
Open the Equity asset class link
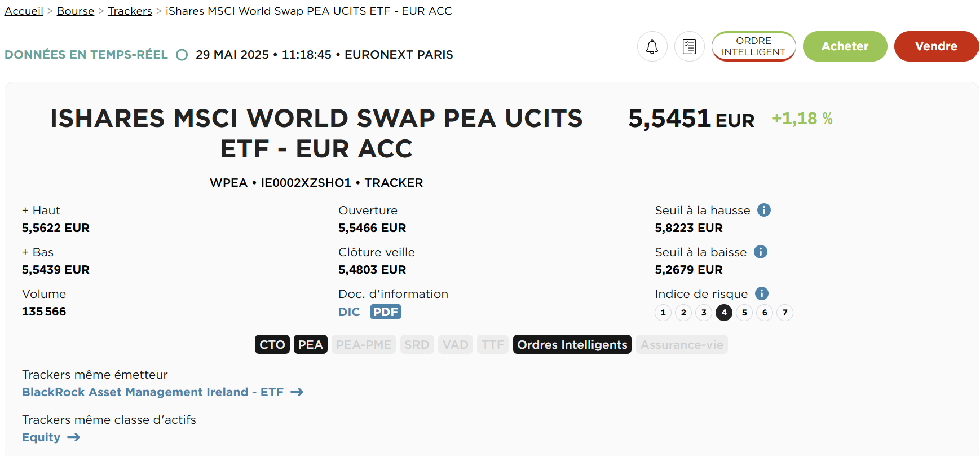[41, 437]
